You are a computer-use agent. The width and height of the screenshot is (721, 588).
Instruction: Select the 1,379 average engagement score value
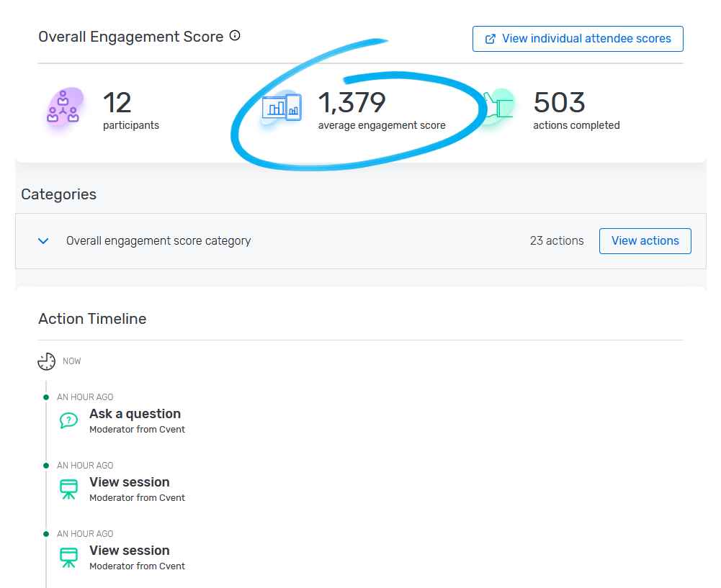pyautogui.click(x=351, y=103)
